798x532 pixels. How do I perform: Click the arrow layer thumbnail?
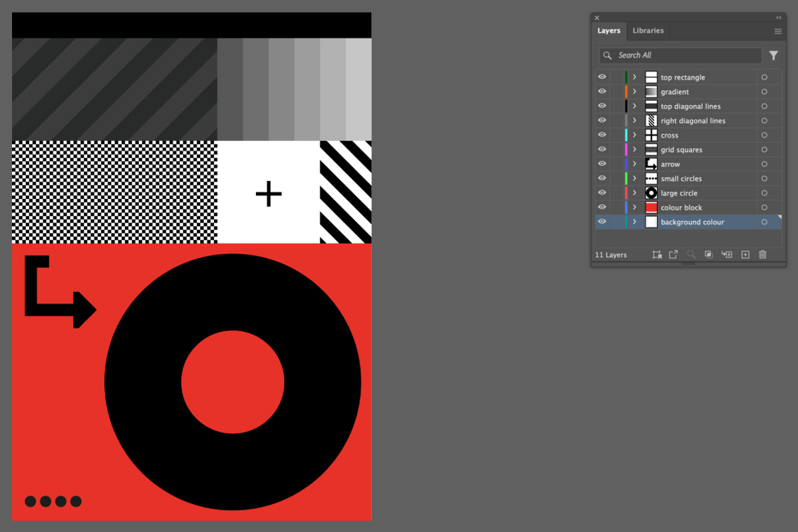(651, 164)
